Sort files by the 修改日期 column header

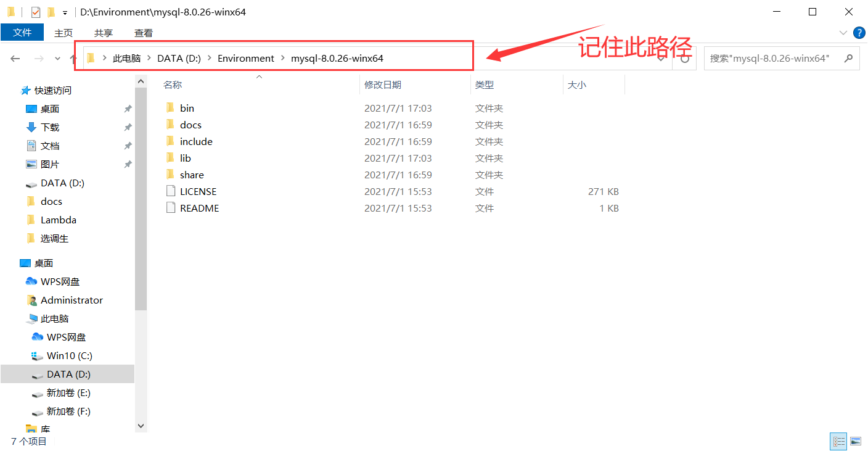click(x=384, y=85)
